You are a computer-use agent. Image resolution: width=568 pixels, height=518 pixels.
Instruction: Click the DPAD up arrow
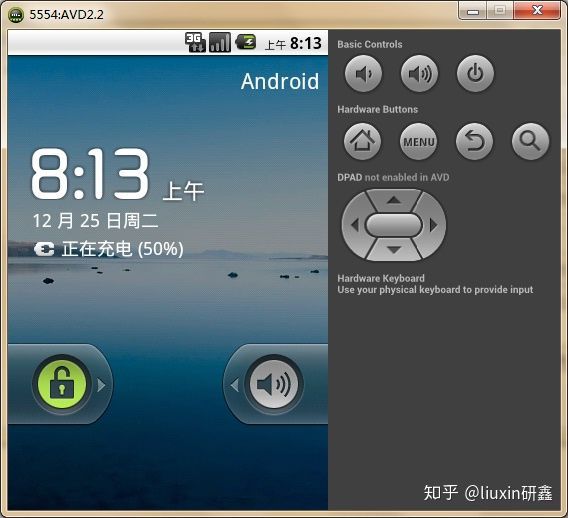click(x=394, y=200)
